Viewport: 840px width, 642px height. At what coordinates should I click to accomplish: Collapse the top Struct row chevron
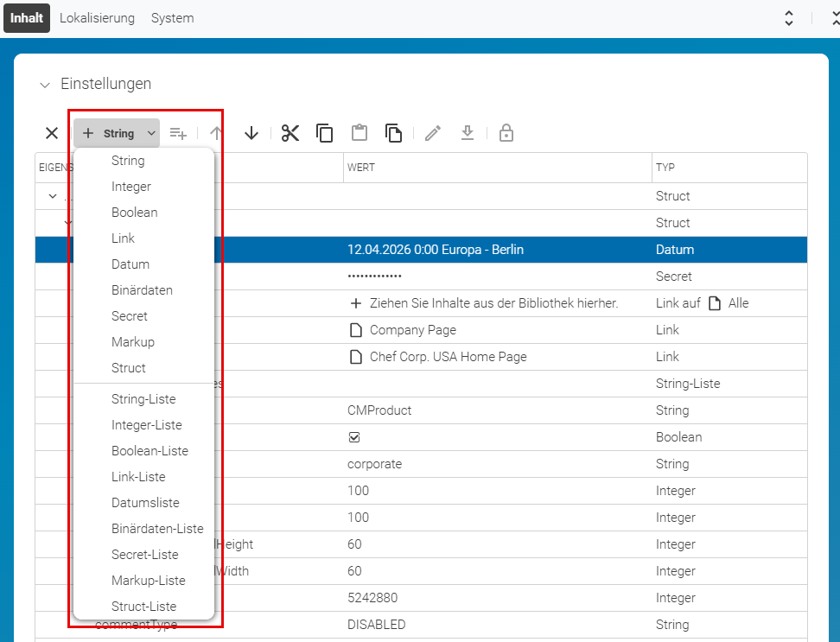[x=53, y=196]
